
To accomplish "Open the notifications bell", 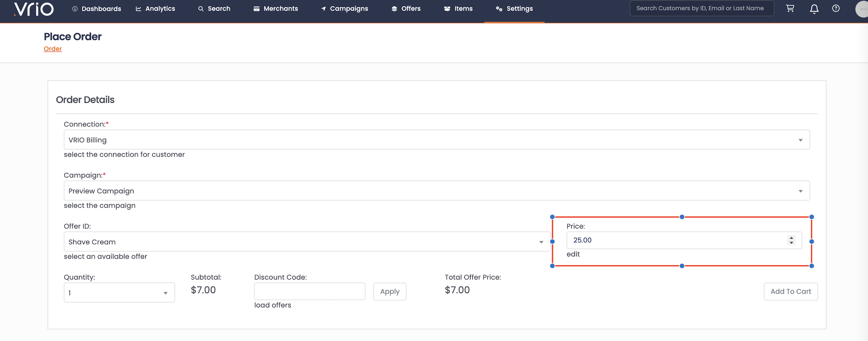I will (814, 9).
